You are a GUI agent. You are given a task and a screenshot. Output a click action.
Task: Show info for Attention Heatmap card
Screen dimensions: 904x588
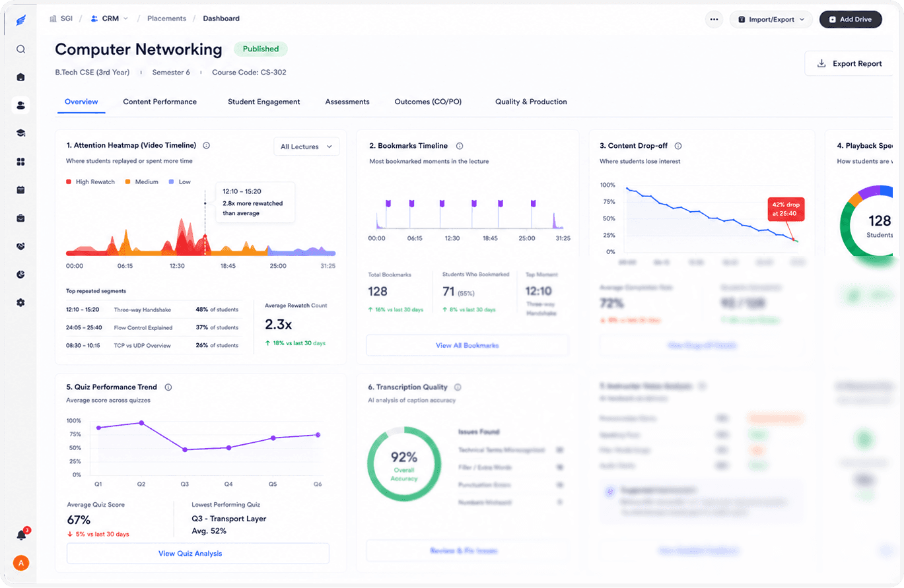(x=206, y=145)
